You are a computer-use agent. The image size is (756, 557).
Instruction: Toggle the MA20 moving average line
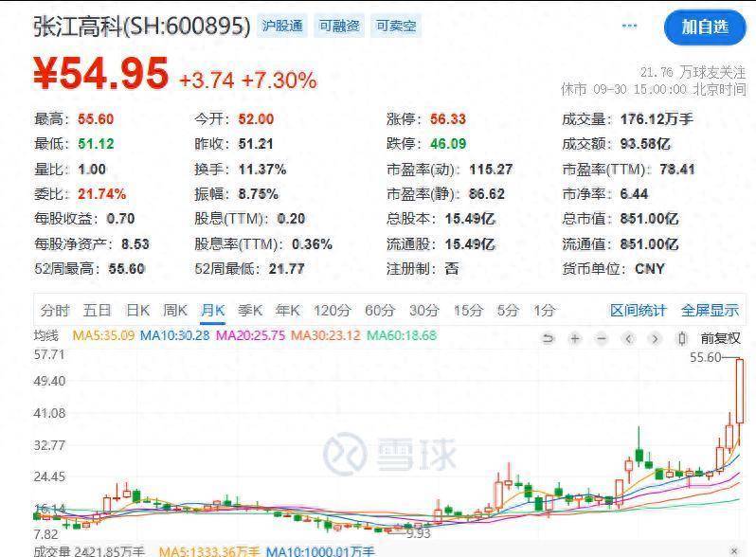250,335
